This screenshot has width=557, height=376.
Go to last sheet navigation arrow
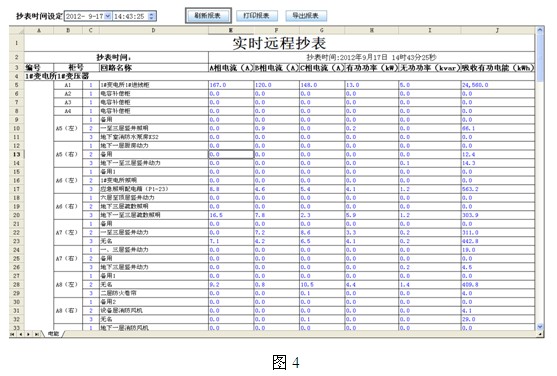point(37,334)
